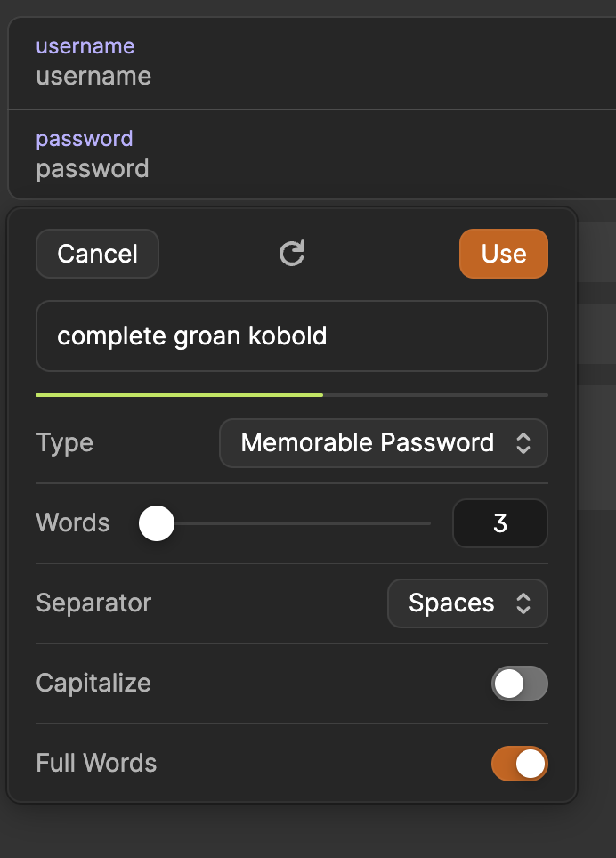616x858 pixels.
Task: Click the Full Words option label
Action: [x=96, y=764]
